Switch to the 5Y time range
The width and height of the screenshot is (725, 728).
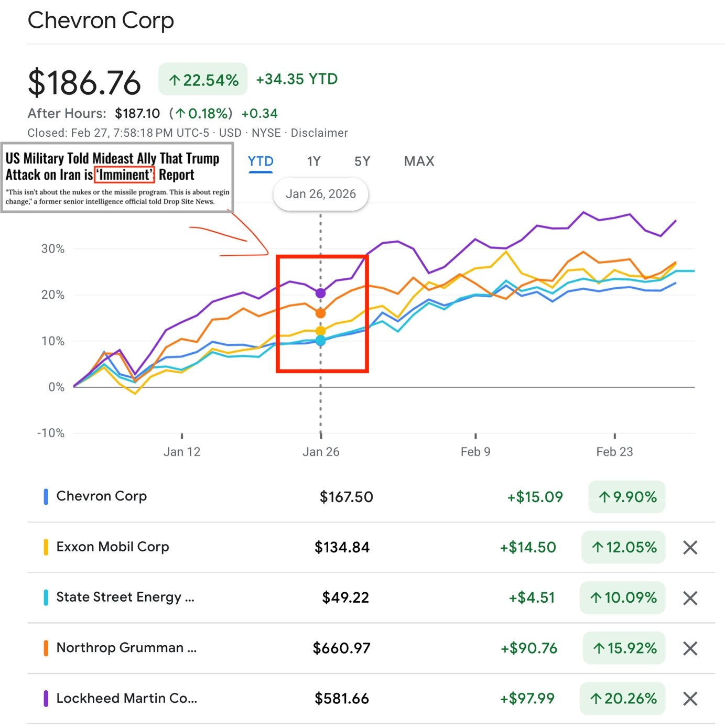(x=362, y=161)
